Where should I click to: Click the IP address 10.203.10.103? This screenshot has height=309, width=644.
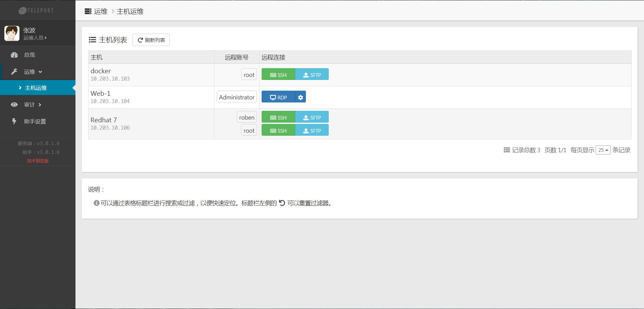110,79
